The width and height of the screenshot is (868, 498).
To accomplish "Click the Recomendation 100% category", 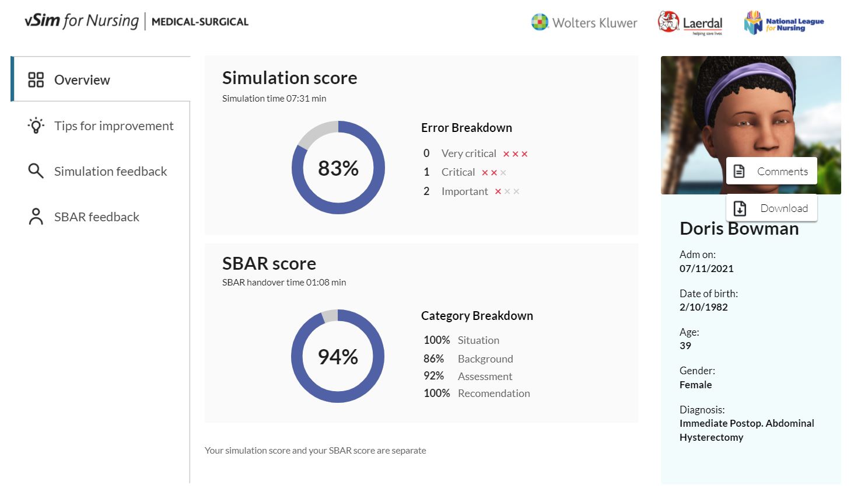I will tap(477, 393).
